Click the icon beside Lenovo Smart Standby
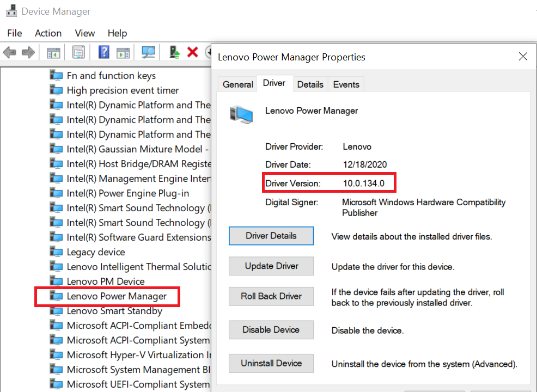This screenshot has width=537, height=392. pyautogui.click(x=56, y=310)
